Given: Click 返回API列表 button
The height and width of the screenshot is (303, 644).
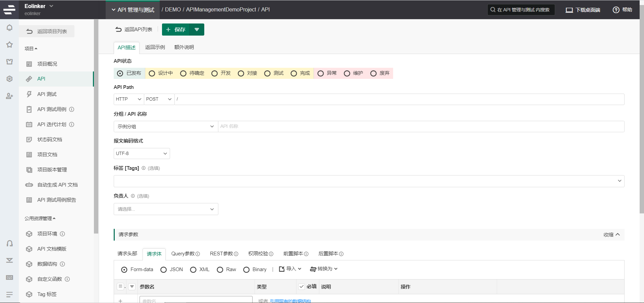Looking at the screenshot, I should pyautogui.click(x=133, y=30).
